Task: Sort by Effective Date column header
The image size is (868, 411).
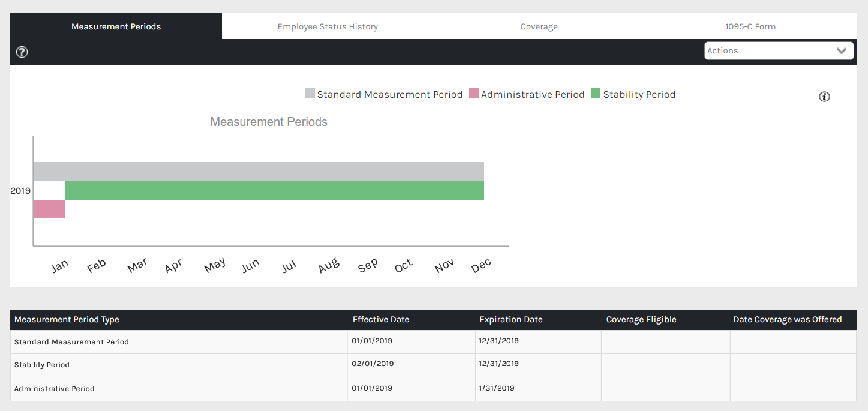Action: [x=381, y=319]
